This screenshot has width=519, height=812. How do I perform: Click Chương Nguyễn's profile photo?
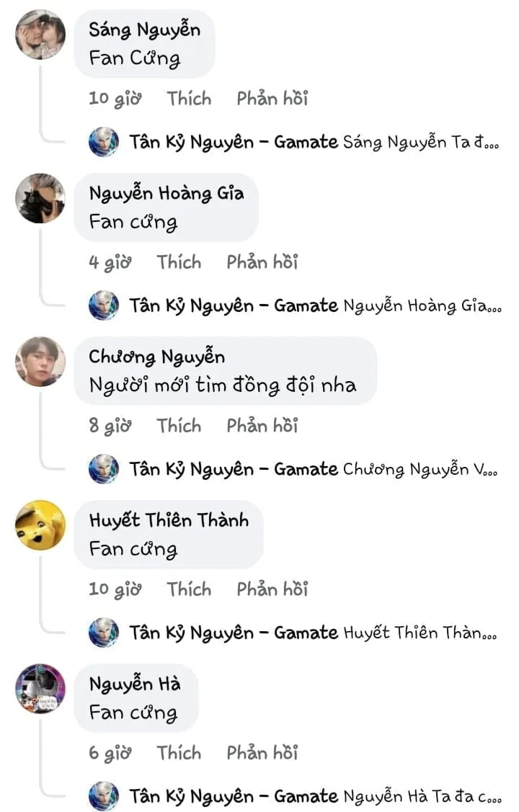(x=40, y=362)
